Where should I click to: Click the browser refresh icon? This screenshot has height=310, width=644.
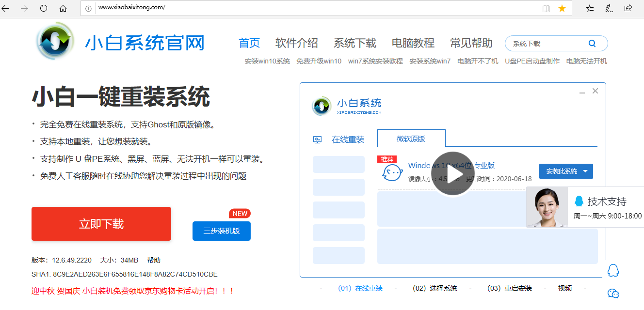(44, 8)
